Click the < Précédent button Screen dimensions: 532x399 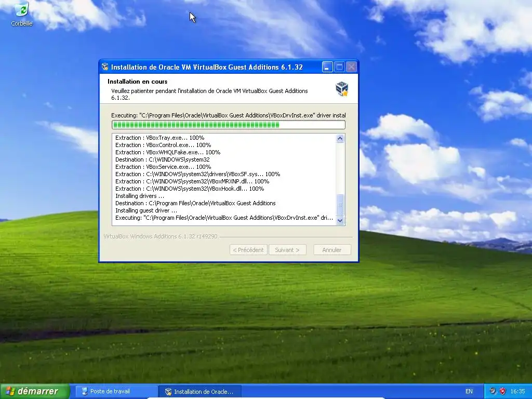(x=248, y=250)
